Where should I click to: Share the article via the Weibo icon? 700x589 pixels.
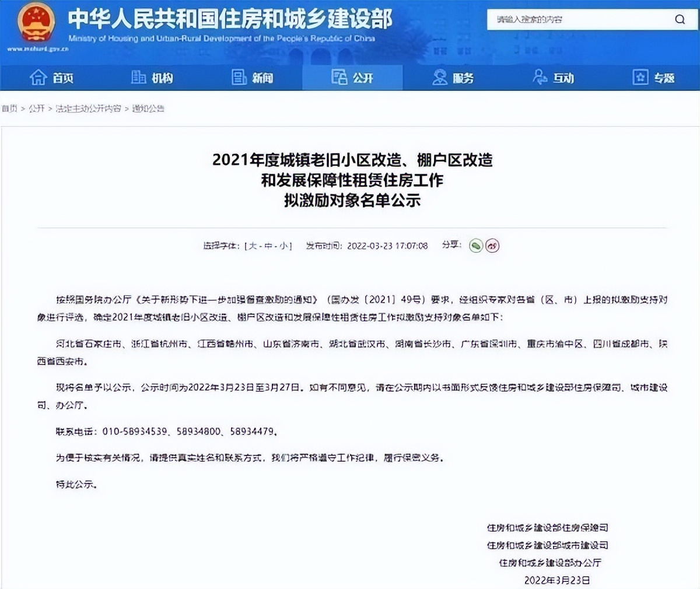pos(492,246)
